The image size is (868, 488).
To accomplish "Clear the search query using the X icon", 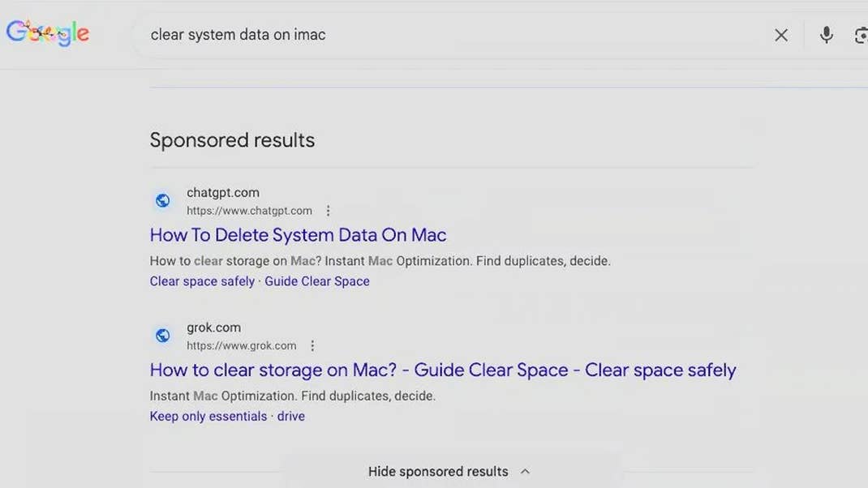I will 780,34.
